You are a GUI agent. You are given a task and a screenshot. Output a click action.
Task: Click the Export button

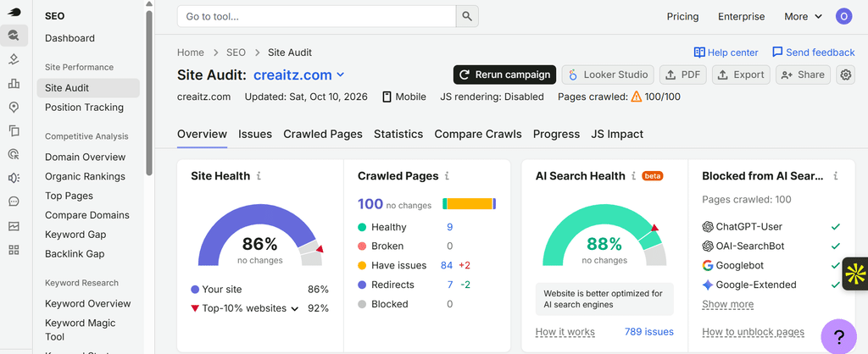[741, 75]
